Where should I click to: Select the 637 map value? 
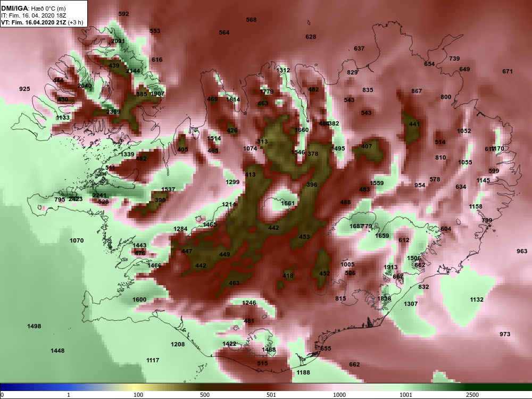click(359, 48)
